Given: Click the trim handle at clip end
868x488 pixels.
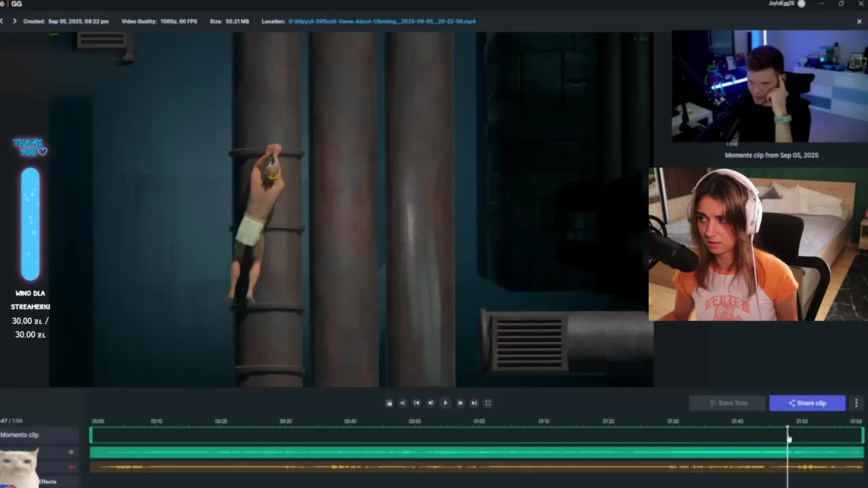Looking at the screenshot, I should point(863,435).
